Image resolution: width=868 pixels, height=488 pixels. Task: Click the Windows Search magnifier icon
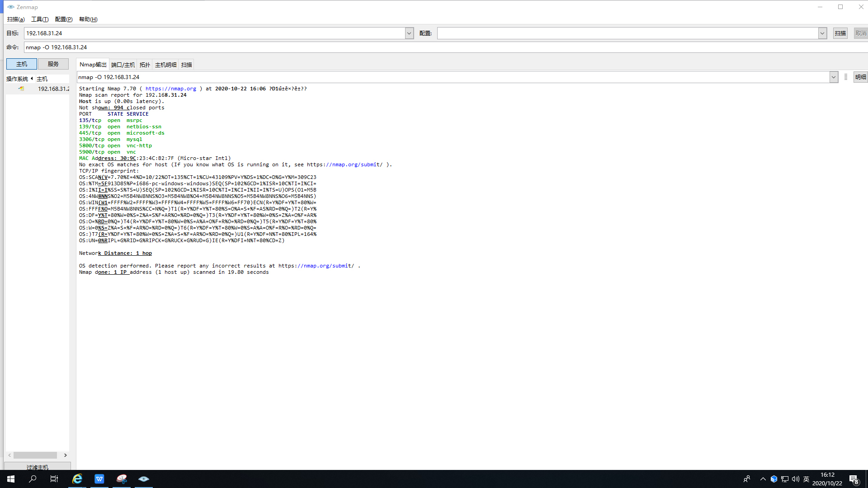[x=33, y=479]
